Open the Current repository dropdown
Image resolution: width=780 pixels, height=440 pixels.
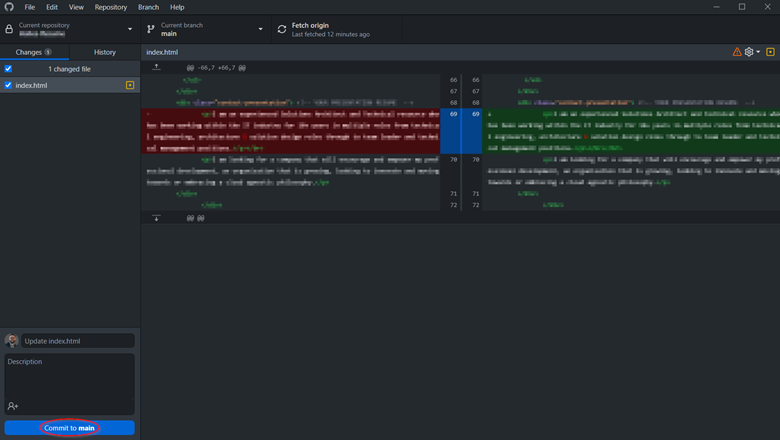[69, 29]
